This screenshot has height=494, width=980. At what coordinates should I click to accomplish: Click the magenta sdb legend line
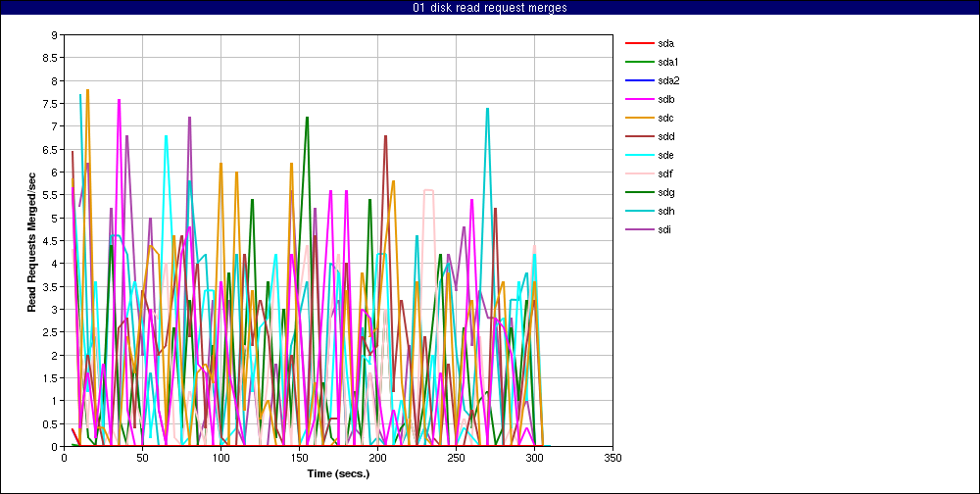[x=638, y=99]
